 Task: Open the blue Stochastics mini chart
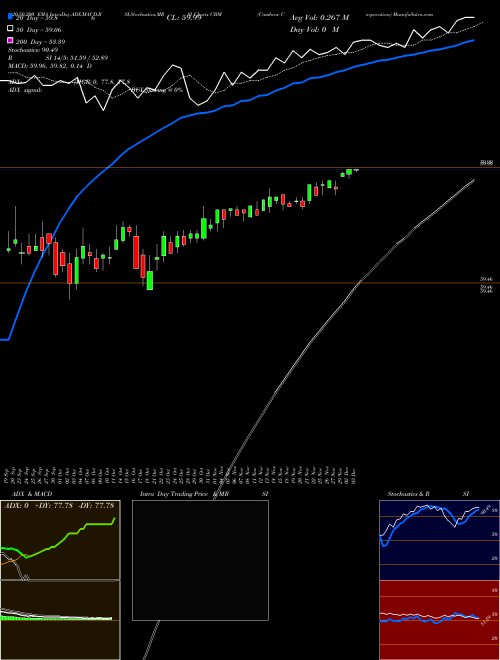point(439,540)
